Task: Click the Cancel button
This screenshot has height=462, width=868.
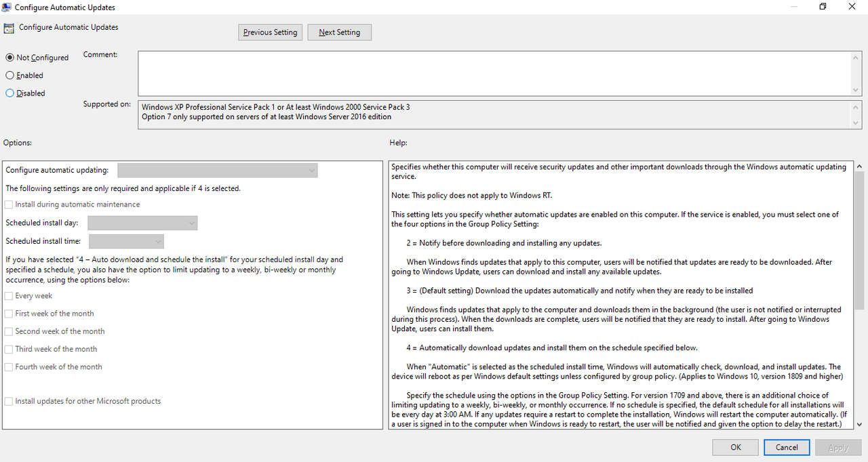Action: pos(787,447)
